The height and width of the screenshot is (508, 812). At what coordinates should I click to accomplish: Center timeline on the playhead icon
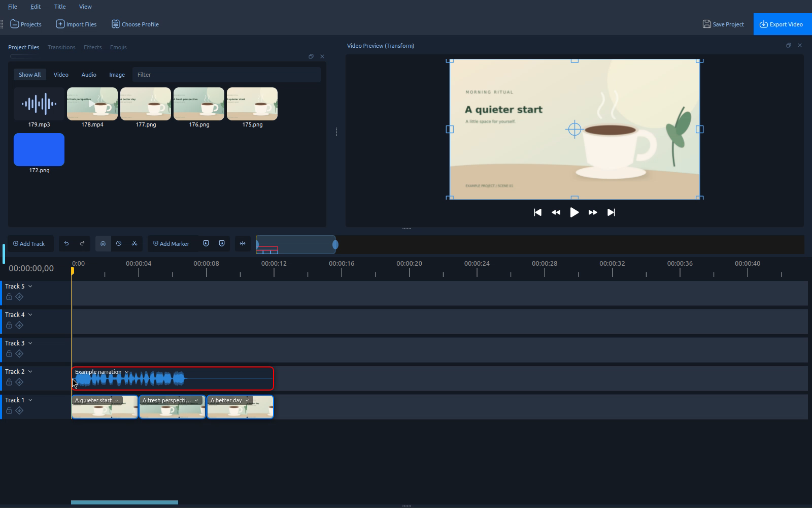pos(243,244)
